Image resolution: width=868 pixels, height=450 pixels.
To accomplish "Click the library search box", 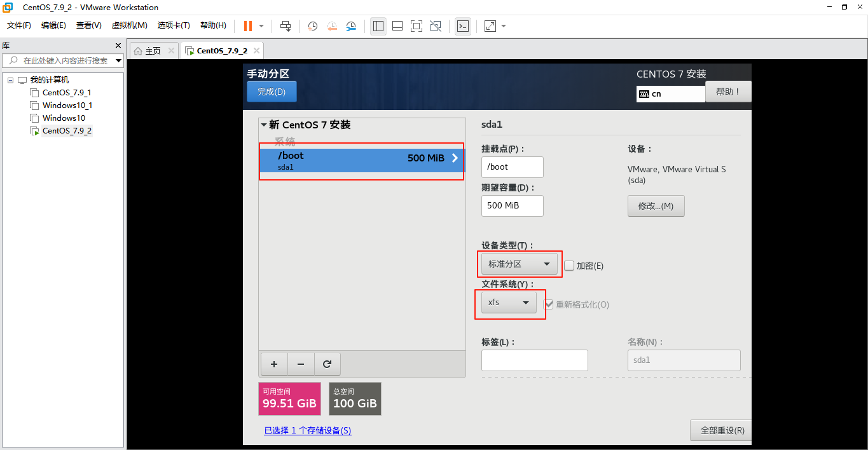I will click(x=64, y=61).
